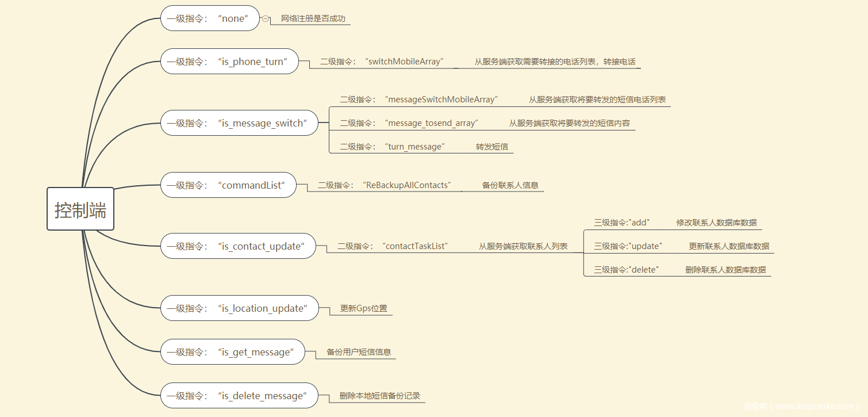Viewport: 868px width, 417px height.
Task: Collapse the branch toggle beside the "none" node
Action: coord(265,18)
